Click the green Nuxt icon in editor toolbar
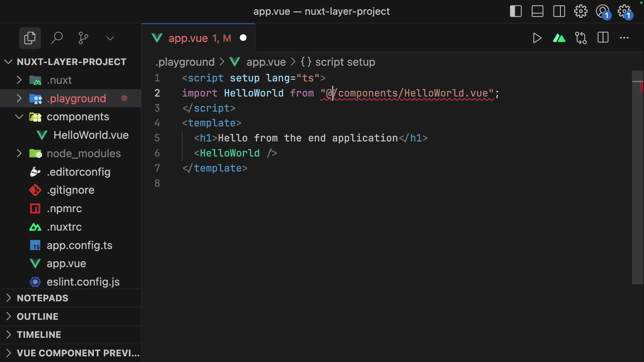This screenshot has height=362, width=644. pyautogui.click(x=559, y=38)
